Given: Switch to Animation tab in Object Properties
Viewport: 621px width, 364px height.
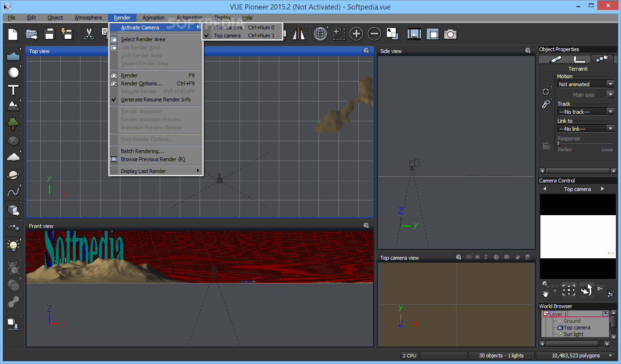Looking at the screenshot, I should (602, 59).
